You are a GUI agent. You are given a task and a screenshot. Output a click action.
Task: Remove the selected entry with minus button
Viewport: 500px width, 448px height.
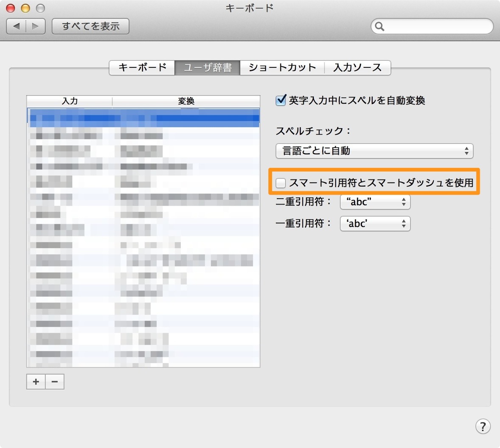pos(55,381)
